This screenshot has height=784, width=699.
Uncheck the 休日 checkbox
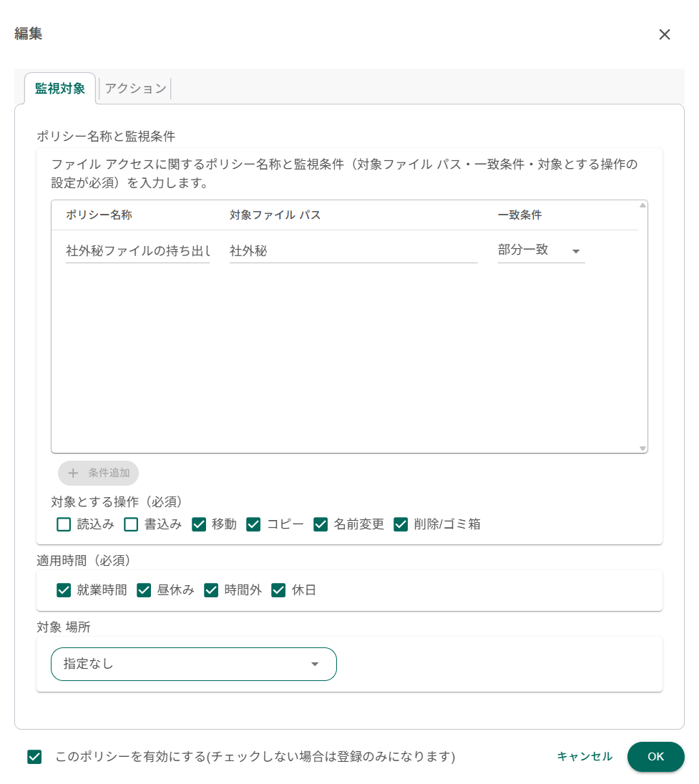tap(278, 590)
